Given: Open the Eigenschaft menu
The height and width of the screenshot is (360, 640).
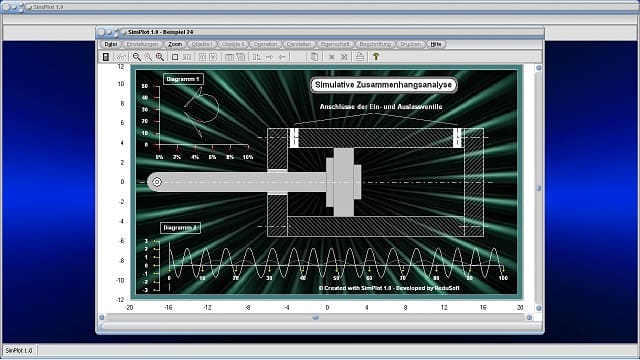Looking at the screenshot, I should click(x=335, y=44).
